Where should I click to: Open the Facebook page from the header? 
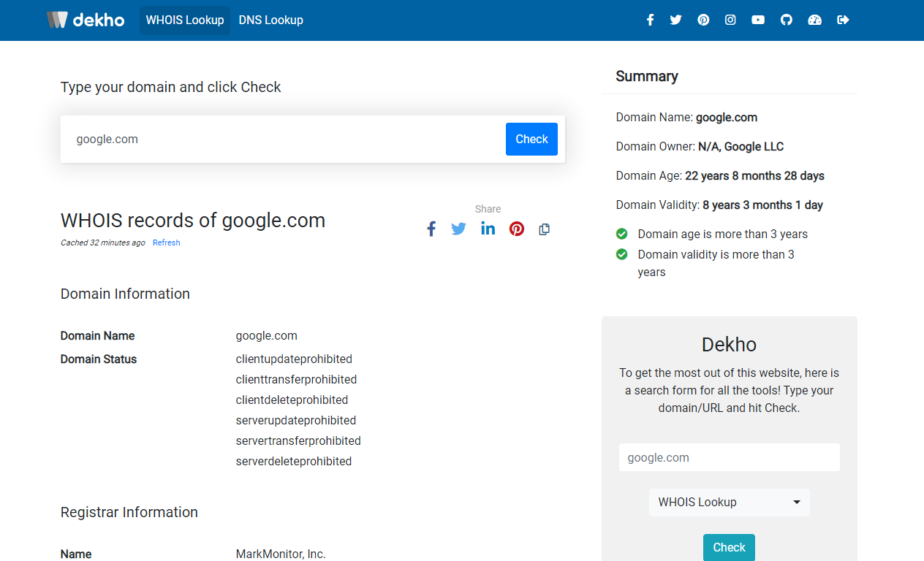(x=650, y=20)
